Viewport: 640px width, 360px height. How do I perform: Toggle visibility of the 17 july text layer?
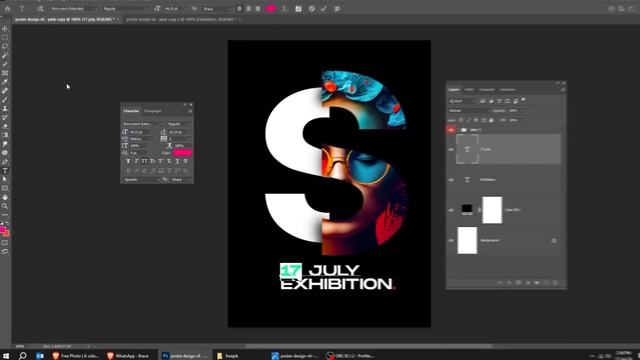tap(451, 149)
